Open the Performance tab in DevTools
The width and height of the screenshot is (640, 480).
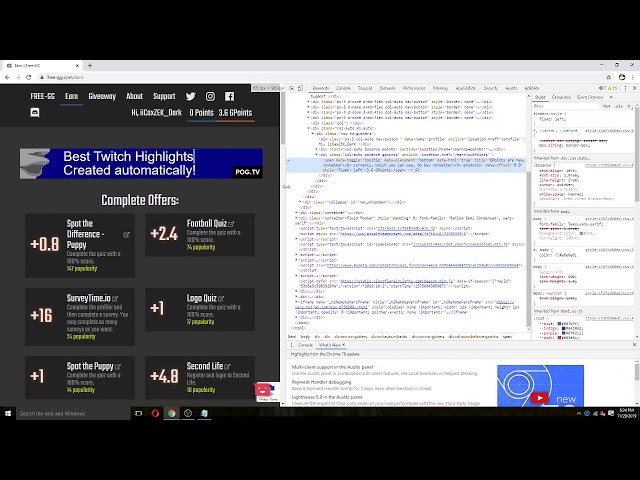pos(414,88)
